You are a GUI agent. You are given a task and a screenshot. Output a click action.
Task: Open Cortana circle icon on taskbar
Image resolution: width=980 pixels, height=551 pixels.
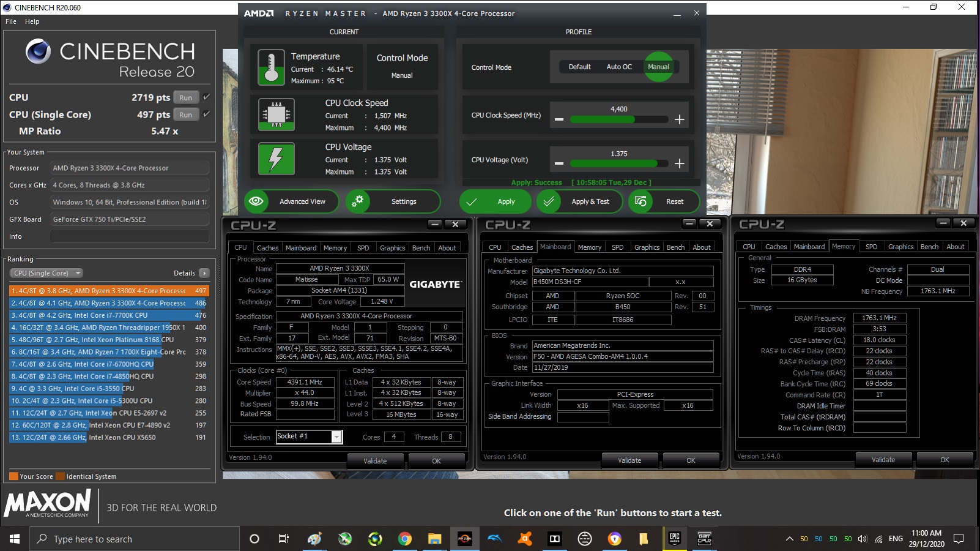(254, 539)
